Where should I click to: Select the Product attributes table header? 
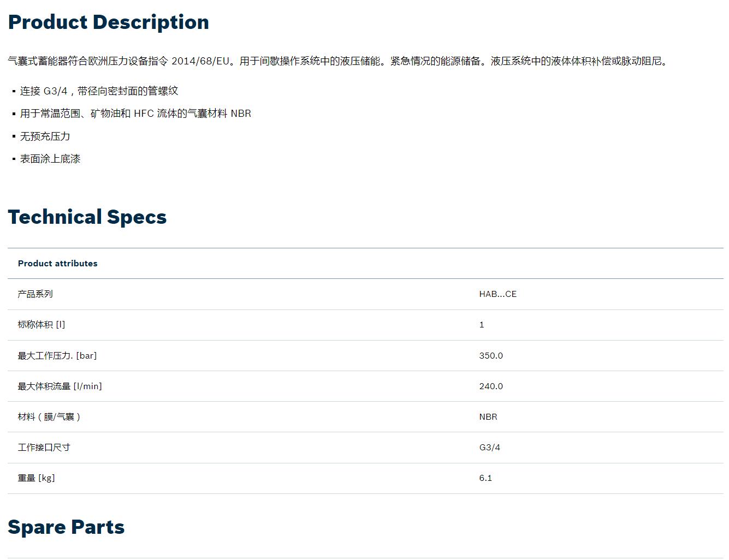click(57, 263)
